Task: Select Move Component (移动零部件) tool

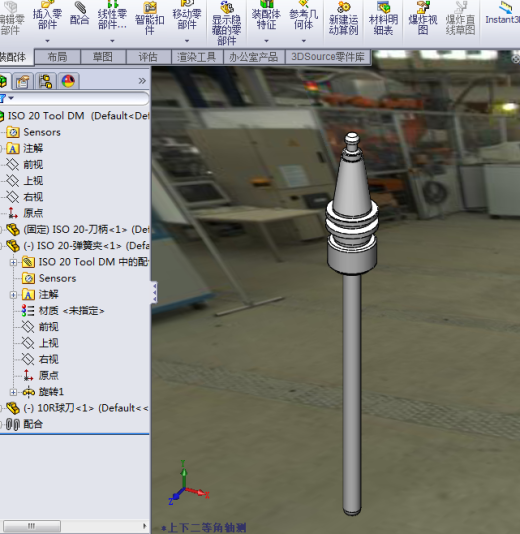Action: [187, 15]
